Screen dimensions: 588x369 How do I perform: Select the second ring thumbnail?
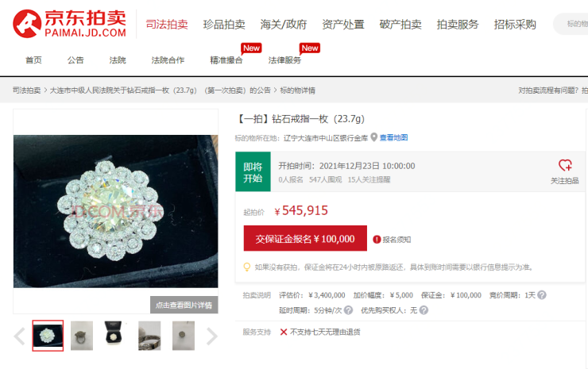82,336
